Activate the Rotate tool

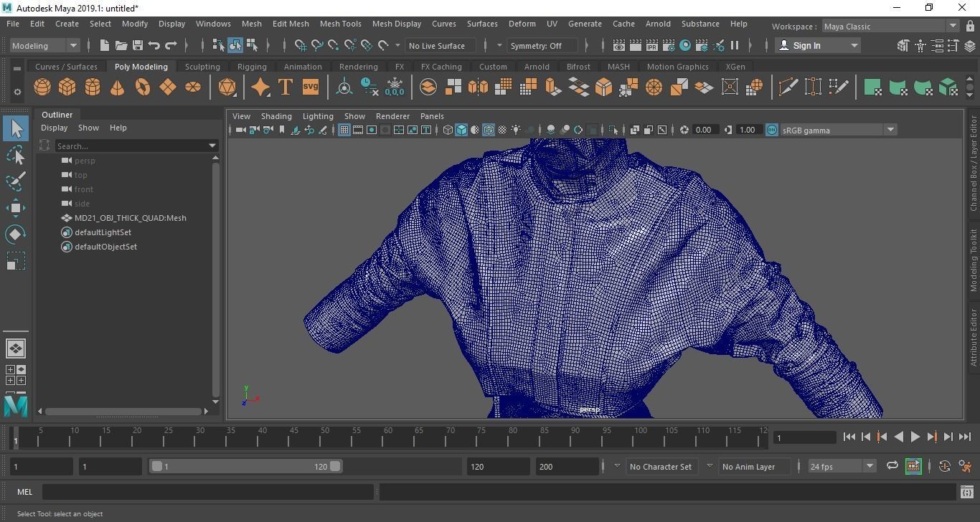click(x=16, y=234)
